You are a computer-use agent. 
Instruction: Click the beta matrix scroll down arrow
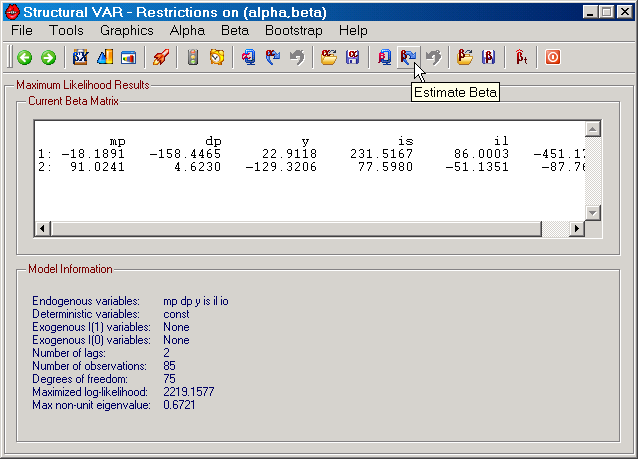point(593,212)
